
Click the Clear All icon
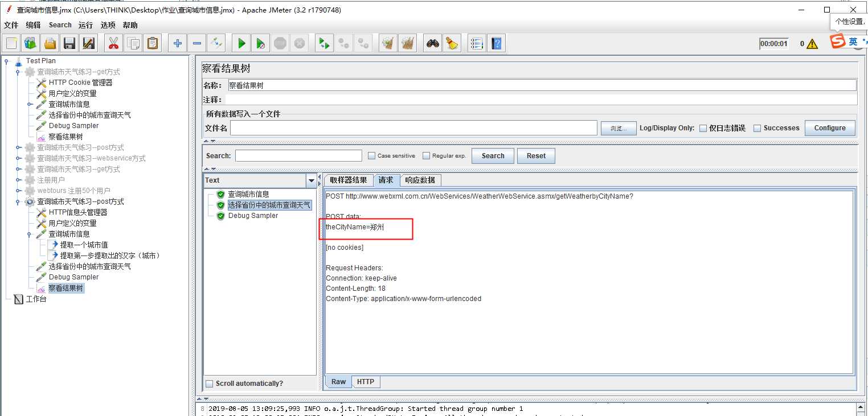(407, 43)
